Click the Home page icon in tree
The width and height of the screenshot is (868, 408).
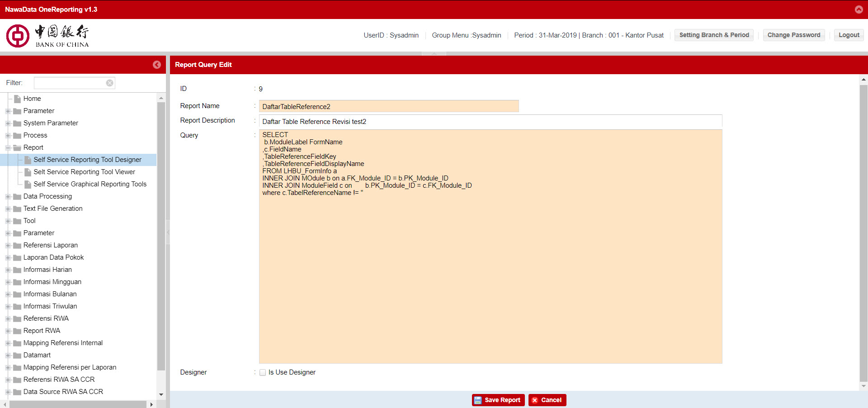[x=18, y=99]
